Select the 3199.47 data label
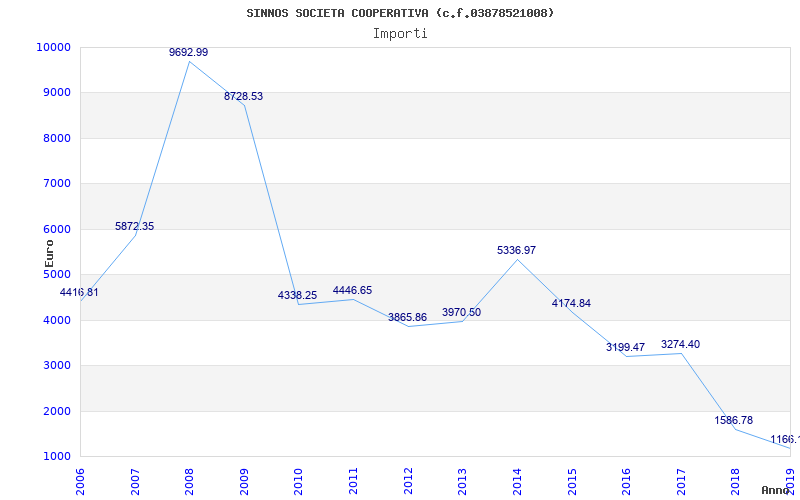This screenshot has width=800, height=500. [x=626, y=347]
